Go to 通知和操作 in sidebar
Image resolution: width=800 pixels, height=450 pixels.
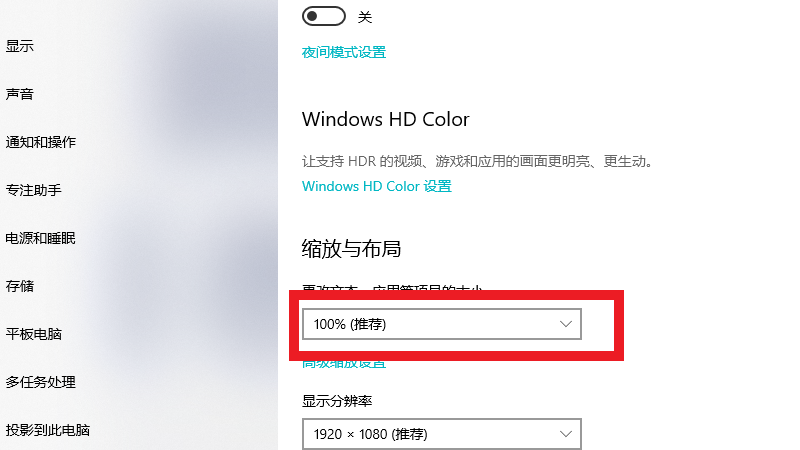click(x=41, y=142)
